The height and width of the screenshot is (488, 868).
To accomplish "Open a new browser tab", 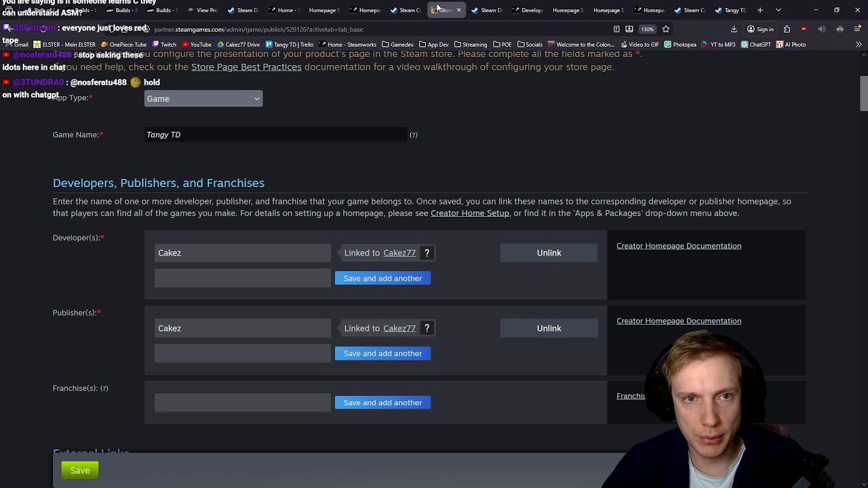I will [x=759, y=10].
